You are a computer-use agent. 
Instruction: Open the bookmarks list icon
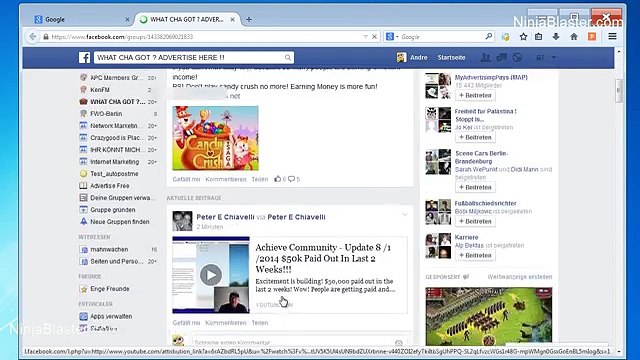[539, 37]
